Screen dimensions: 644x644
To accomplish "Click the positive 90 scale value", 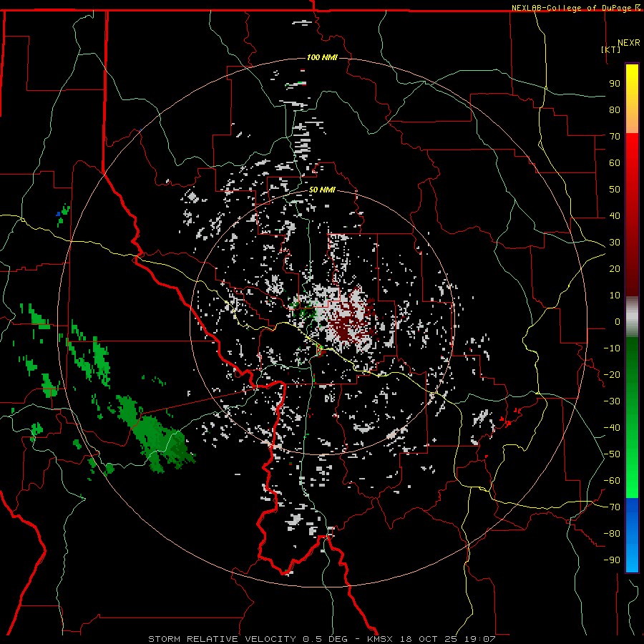I will [x=615, y=84].
